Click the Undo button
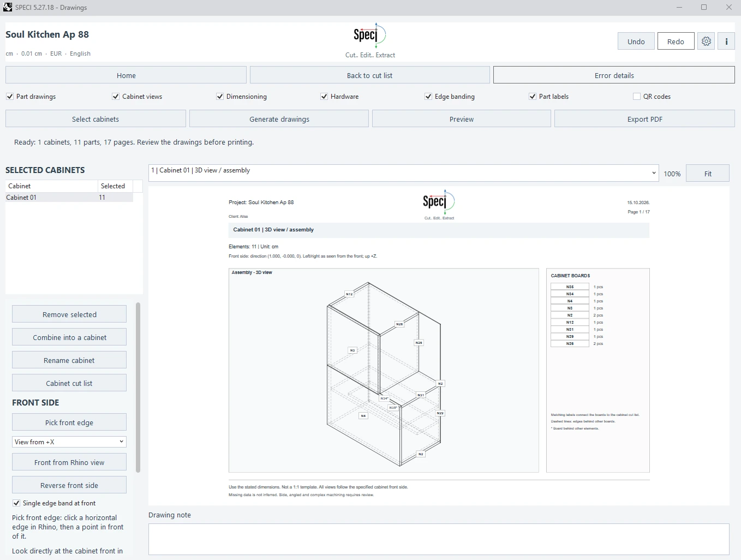 tap(636, 41)
